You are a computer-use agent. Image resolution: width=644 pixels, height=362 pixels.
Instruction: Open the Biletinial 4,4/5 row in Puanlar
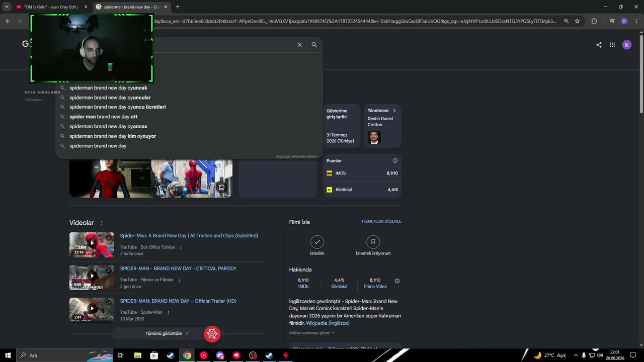(362, 190)
